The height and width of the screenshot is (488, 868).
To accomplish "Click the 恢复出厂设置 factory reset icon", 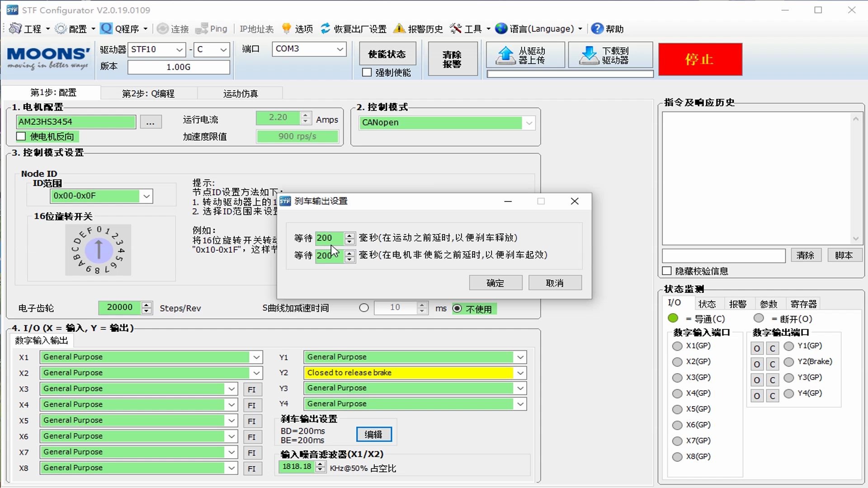I will pyautogui.click(x=325, y=28).
